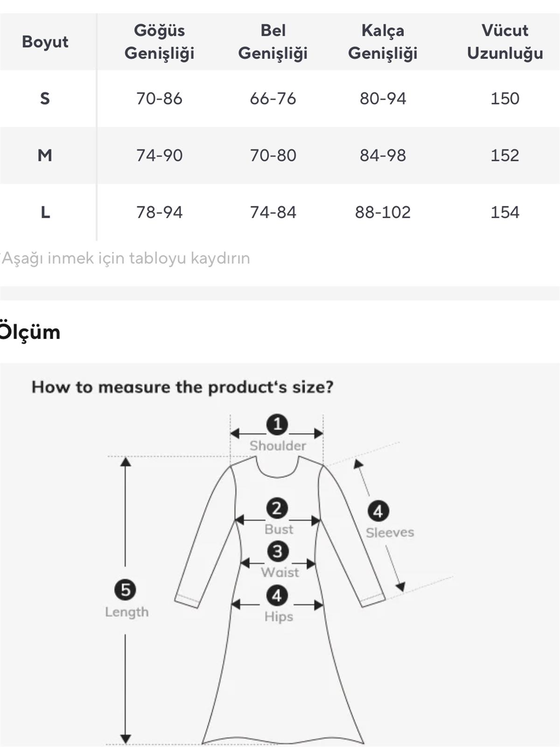Select the Kalça Genişliği column header
The width and height of the screenshot is (560, 747).
(x=383, y=42)
